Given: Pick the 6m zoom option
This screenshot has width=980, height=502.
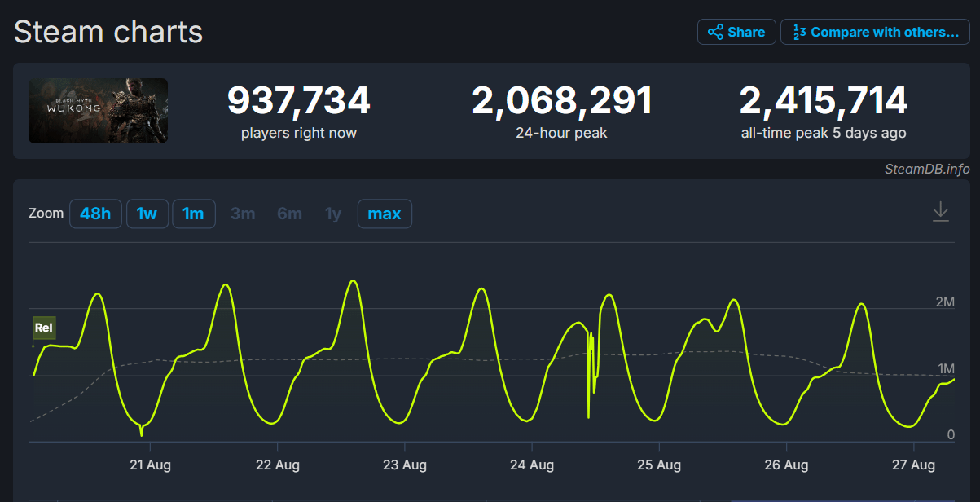Looking at the screenshot, I should click(x=289, y=214).
